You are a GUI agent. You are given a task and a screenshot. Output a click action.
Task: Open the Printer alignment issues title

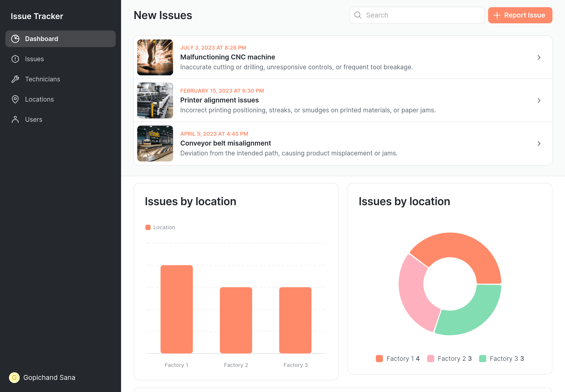pos(219,100)
